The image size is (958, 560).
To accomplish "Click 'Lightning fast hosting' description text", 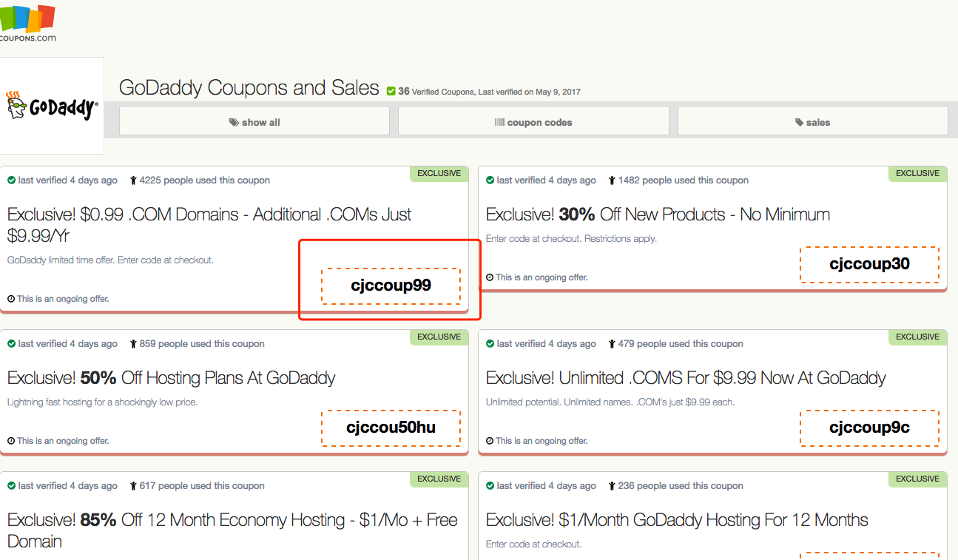I will pyautogui.click(x=103, y=402).
